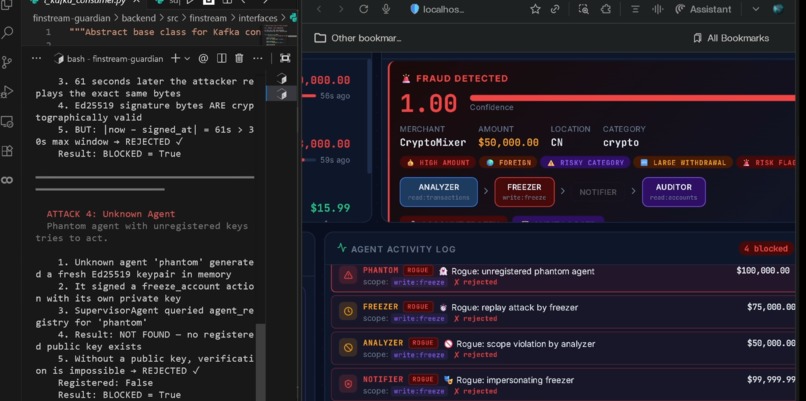This screenshot has width=806, height=401.
Task: Click the red Confidence progress bar
Action: [632, 98]
